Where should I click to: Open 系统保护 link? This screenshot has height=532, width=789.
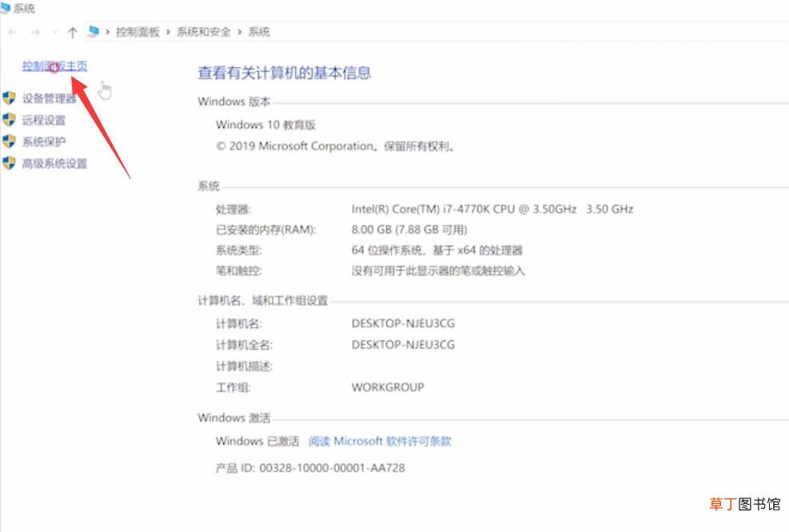point(44,142)
